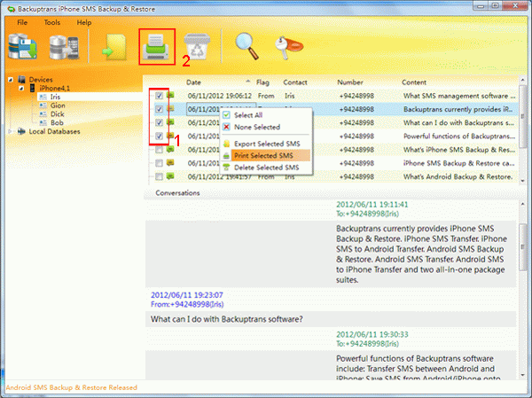This screenshot has height=398, width=532.
Task: Select contact Gion in the tree
Action: click(x=58, y=105)
